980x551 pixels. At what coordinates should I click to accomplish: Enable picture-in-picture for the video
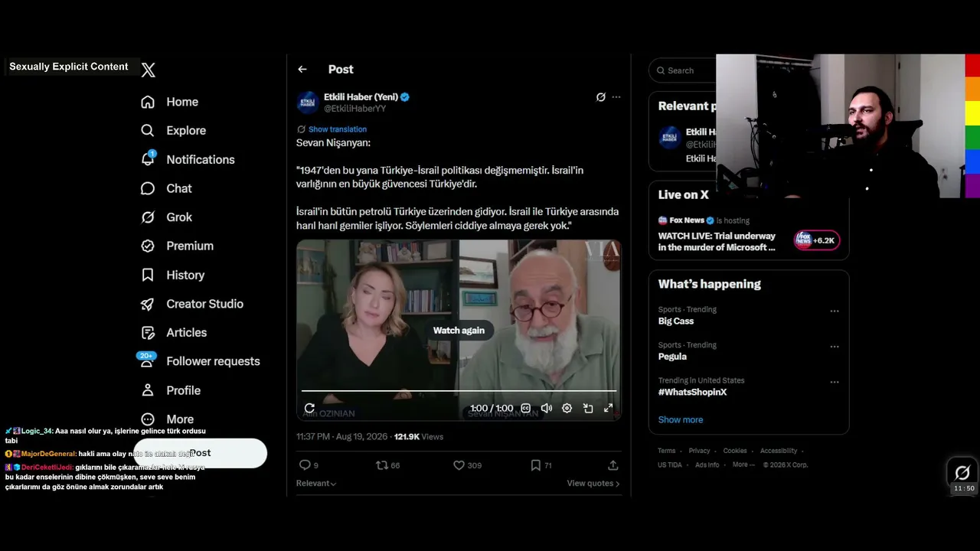coord(587,408)
